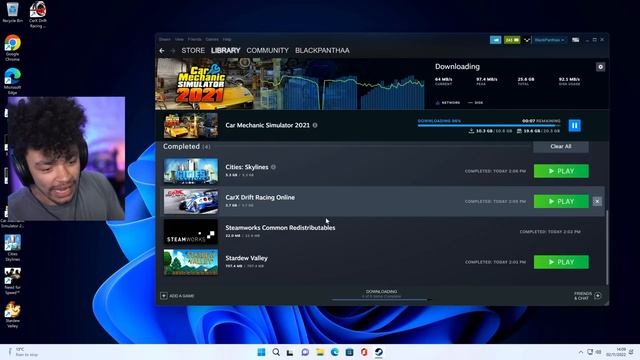Click the Car Mechanic Simulator download progress bar
The image size is (640, 360).
tap(489, 125)
